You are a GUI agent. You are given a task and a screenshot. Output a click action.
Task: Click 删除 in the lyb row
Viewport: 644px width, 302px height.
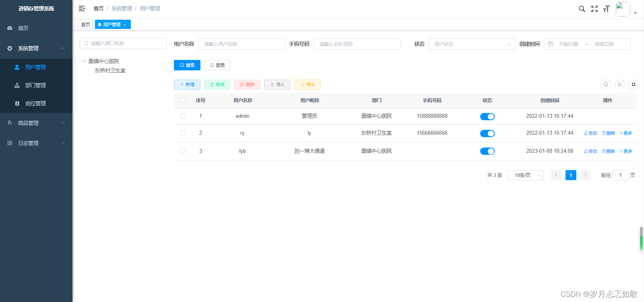[609, 151]
